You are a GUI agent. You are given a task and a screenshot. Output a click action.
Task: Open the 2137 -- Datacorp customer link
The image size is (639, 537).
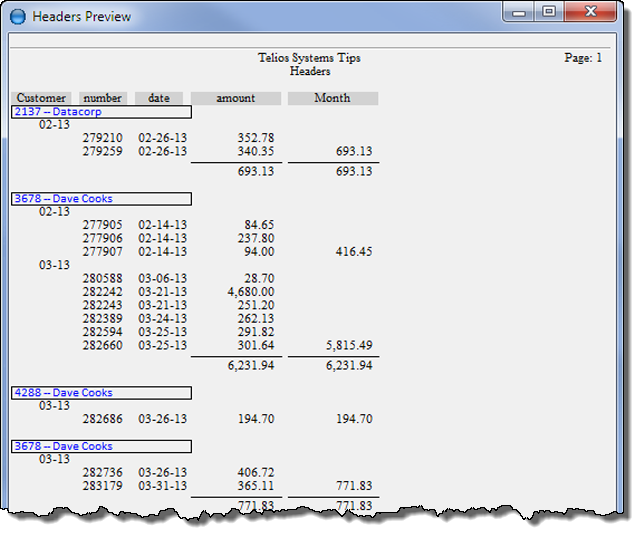click(x=57, y=112)
